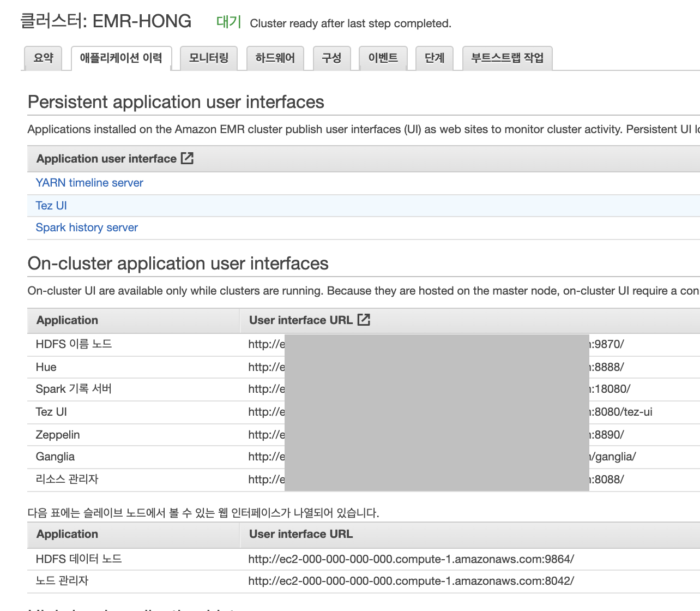Click the 'Application user interface' column header
Viewport: 700px width, 611px height.
106,159
